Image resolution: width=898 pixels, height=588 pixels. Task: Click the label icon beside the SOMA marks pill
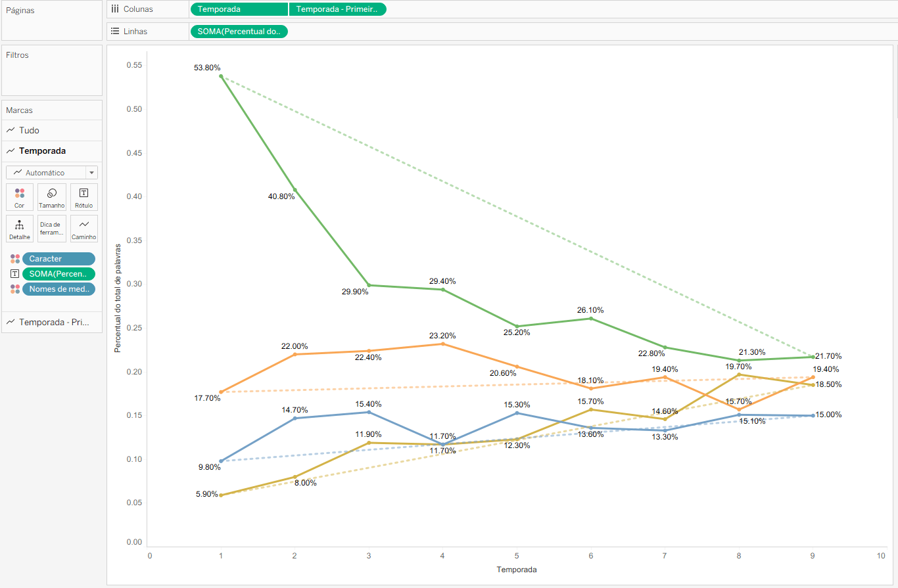click(15, 274)
